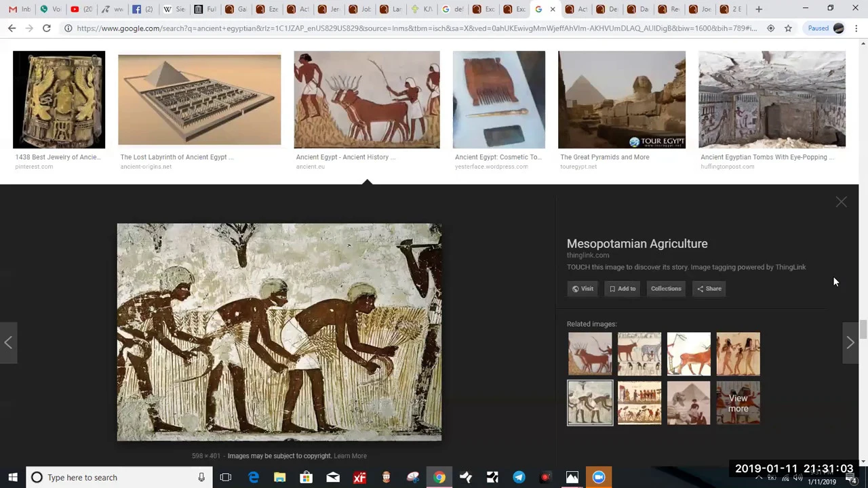Close the active Google tab
This screenshot has width=868, height=488.
[553, 9]
